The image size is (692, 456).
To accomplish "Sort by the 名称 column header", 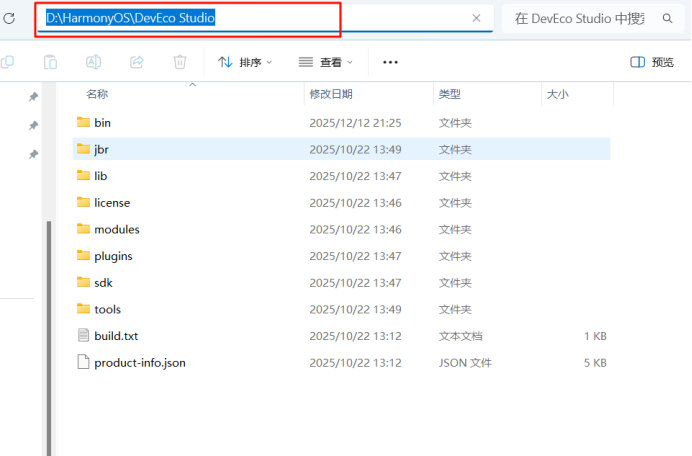I will click(97, 94).
